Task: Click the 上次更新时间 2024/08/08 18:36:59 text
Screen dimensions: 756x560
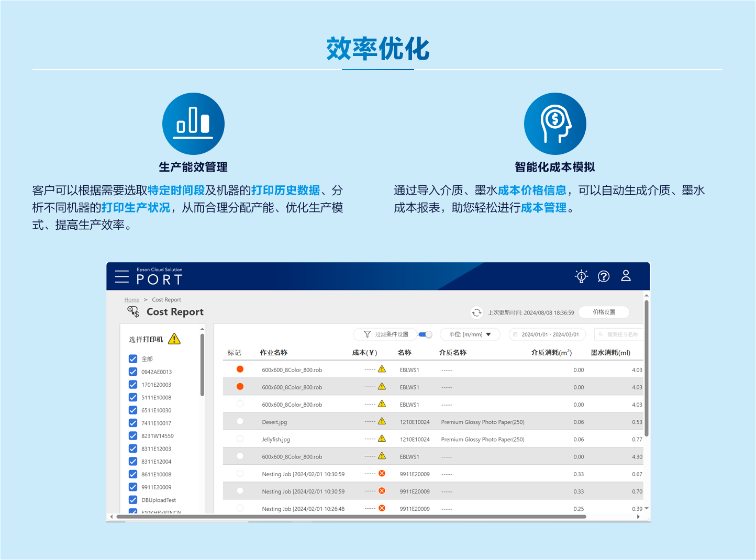Action: 531,312
